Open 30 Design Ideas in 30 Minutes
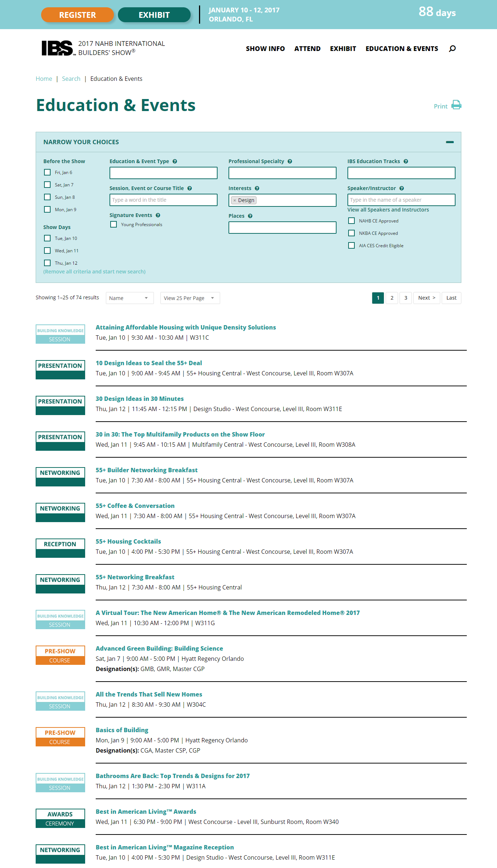Image resolution: width=497 pixels, height=868 pixels. (x=140, y=399)
